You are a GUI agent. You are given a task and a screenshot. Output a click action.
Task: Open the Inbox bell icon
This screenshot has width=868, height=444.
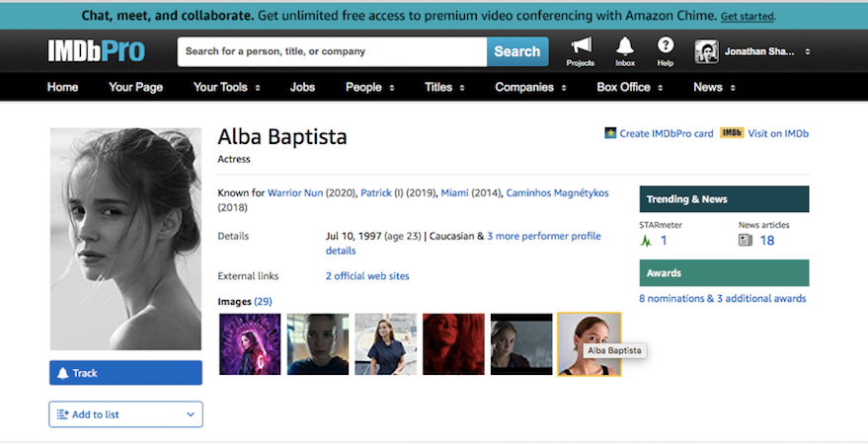click(x=625, y=46)
